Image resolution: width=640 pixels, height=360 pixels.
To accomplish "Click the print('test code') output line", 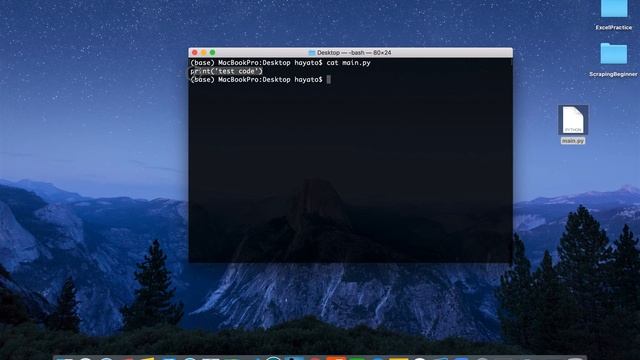I will [227, 71].
